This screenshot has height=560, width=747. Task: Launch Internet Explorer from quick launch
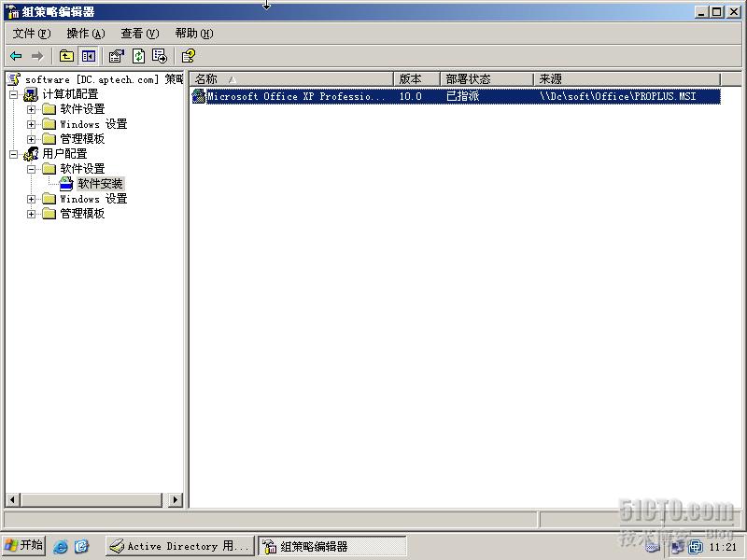tap(61, 546)
